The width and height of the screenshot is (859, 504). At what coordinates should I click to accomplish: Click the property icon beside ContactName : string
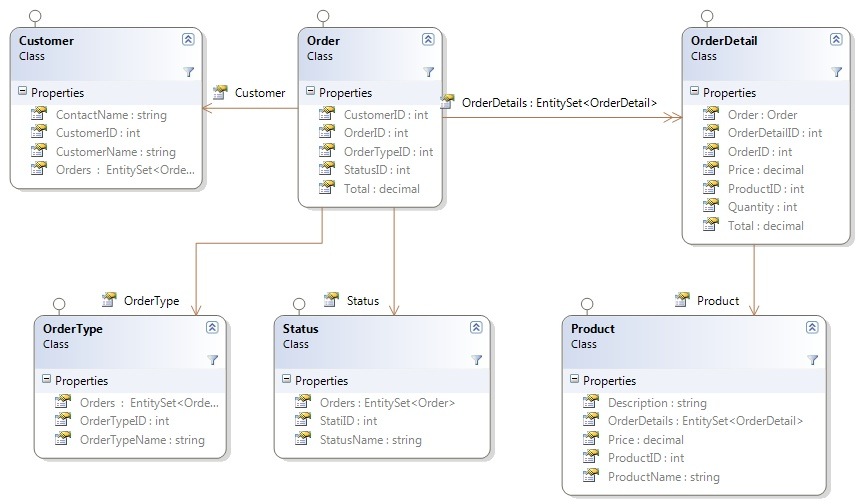coord(39,113)
